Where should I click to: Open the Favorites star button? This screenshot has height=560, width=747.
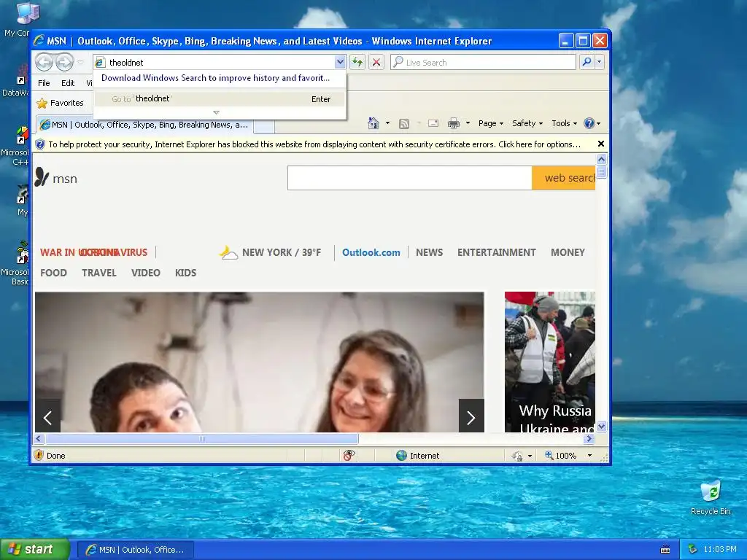coord(60,103)
